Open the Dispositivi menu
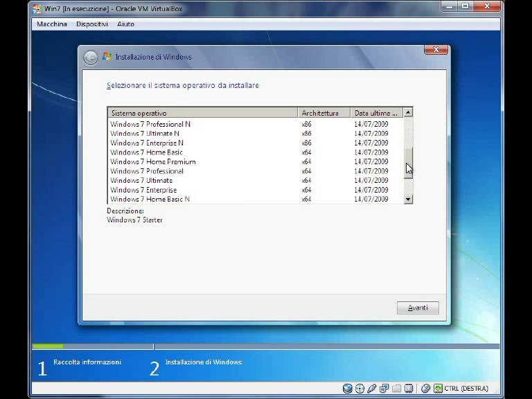Image resolution: width=532 pixels, height=399 pixels. pos(92,24)
